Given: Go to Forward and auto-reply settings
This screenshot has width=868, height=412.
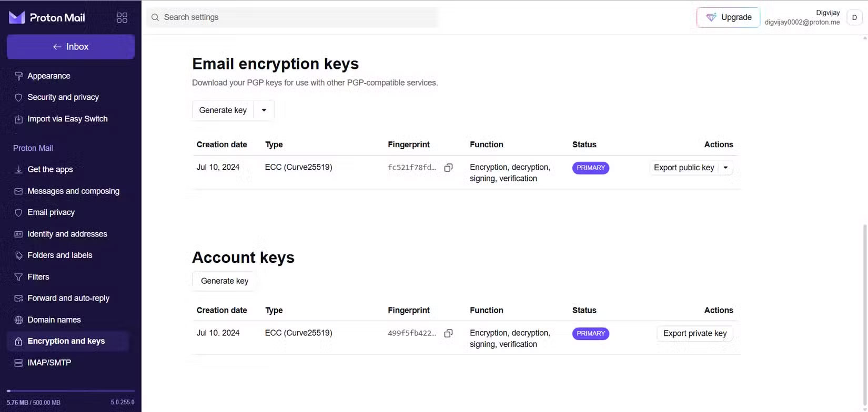Looking at the screenshot, I should coord(68,298).
